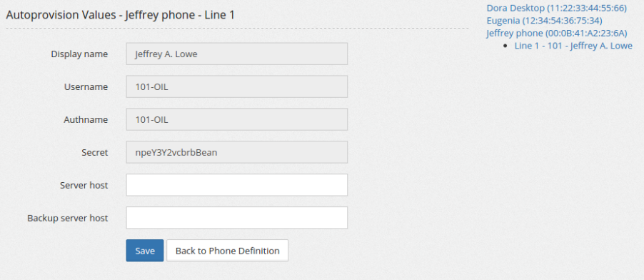Image resolution: width=644 pixels, height=280 pixels.
Task: Click the Backup server host label
Action: (68, 218)
